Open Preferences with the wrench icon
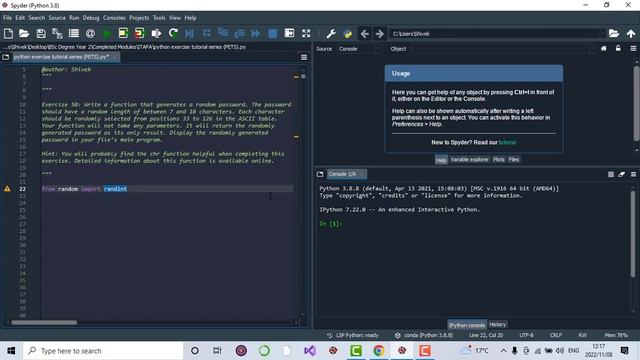Viewport: 640px width, 360px height. tap(331, 33)
